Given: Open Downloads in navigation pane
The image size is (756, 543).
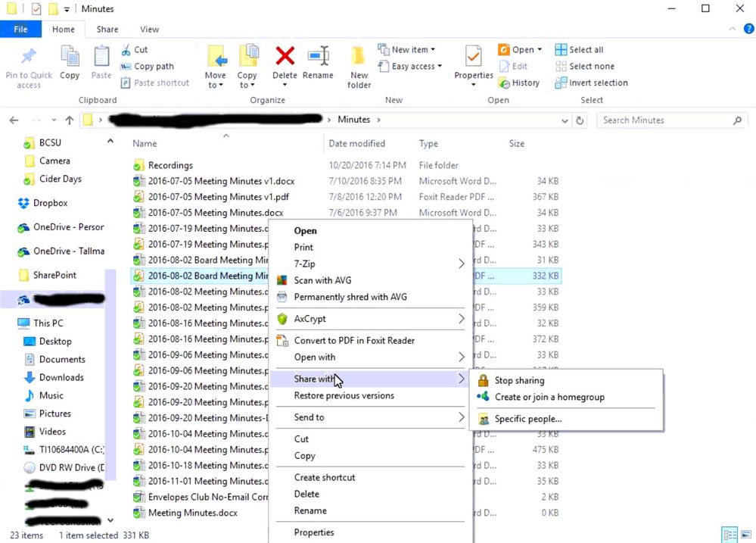Looking at the screenshot, I should point(54,377).
